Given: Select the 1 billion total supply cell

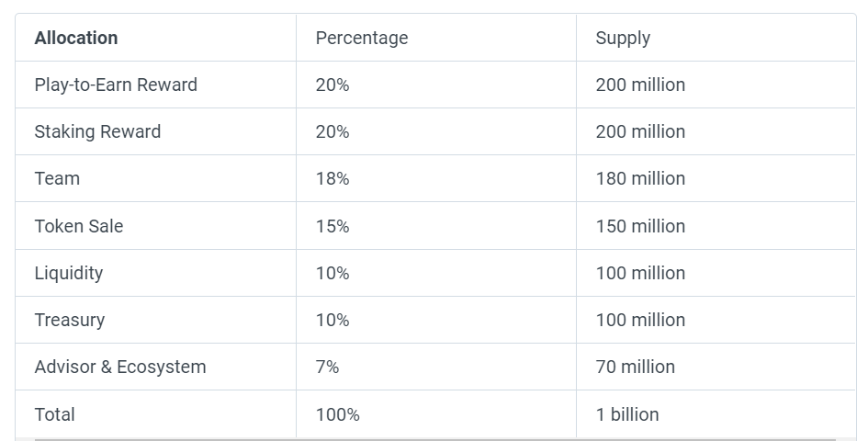Looking at the screenshot, I should (627, 414).
